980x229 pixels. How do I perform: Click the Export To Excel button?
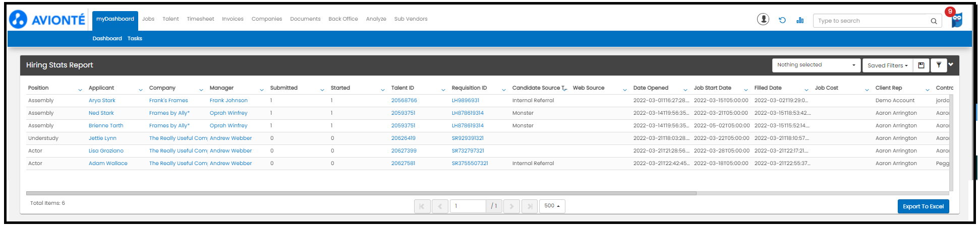(x=923, y=206)
